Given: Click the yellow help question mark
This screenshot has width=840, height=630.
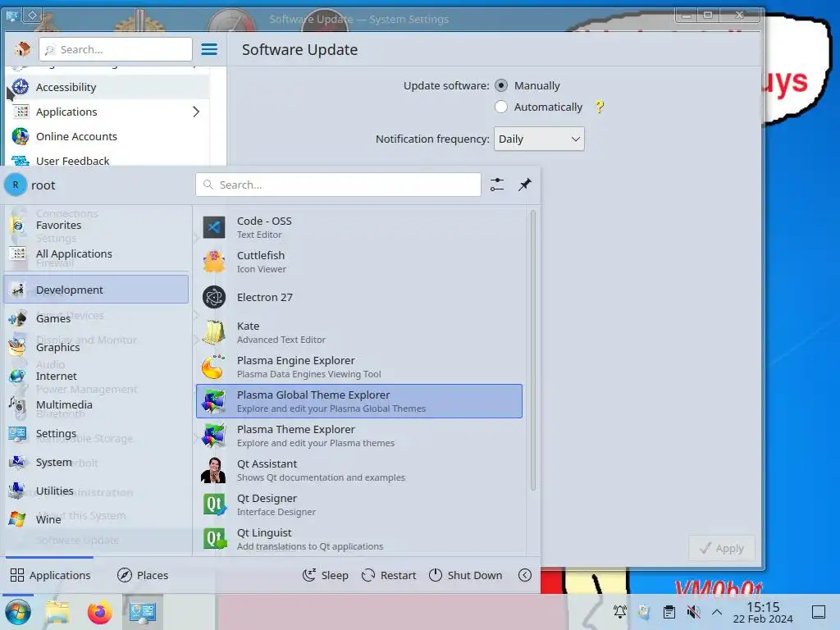Looking at the screenshot, I should click(600, 107).
